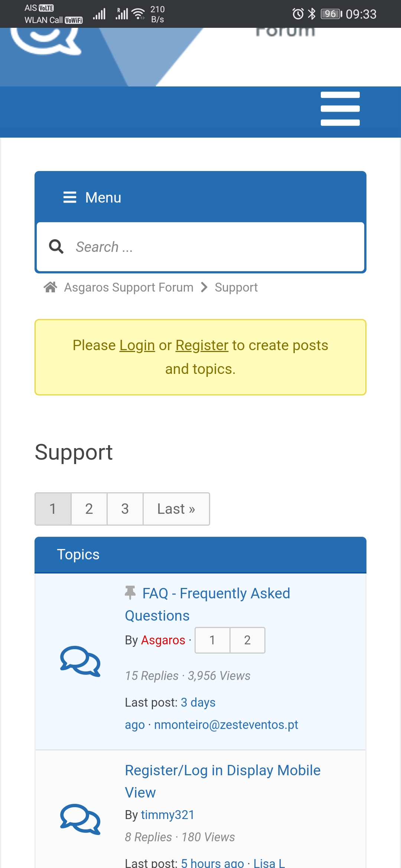Image resolution: width=401 pixels, height=868 pixels.
Task: Open page 2 of FAQ topic
Action: point(247,640)
